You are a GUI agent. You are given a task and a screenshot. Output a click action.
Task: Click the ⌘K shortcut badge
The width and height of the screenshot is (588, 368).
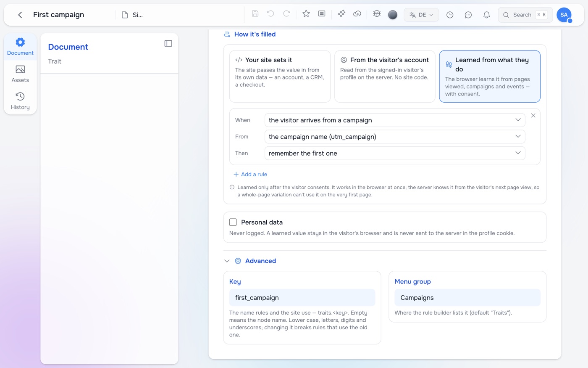[x=541, y=15]
